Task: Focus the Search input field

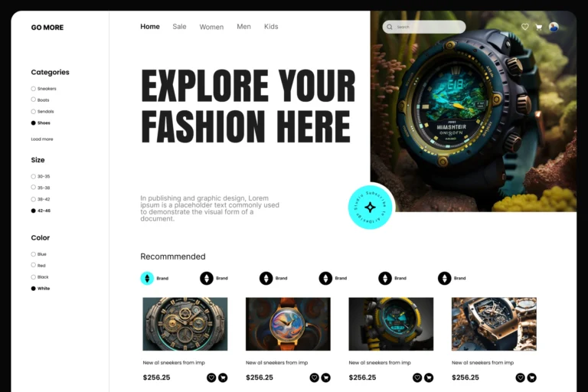Action: point(424,27)
